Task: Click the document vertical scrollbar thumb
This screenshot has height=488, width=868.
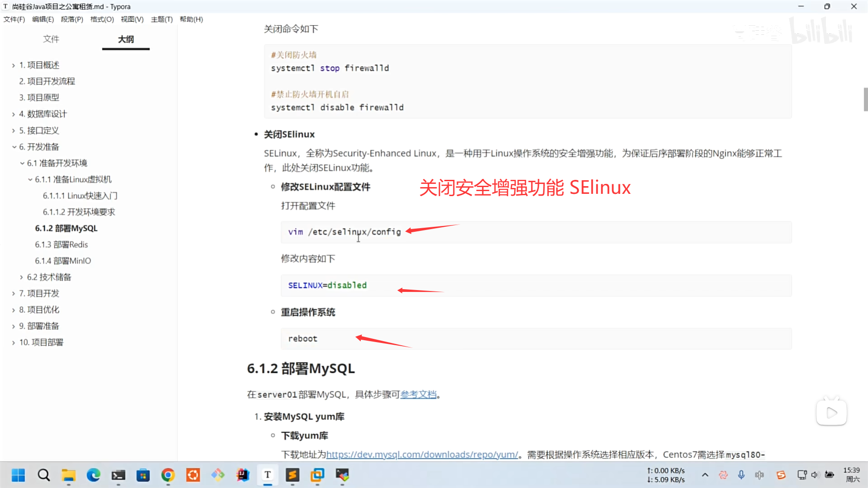Action: click(x=865, y=99)
